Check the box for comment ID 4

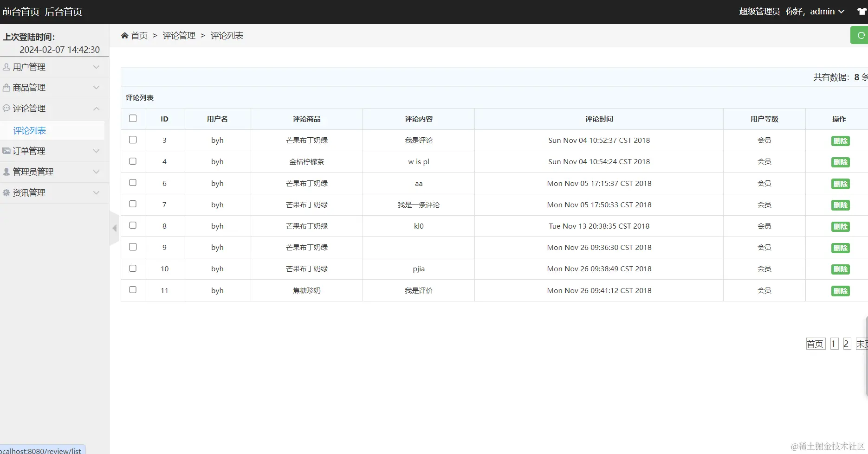133,161
